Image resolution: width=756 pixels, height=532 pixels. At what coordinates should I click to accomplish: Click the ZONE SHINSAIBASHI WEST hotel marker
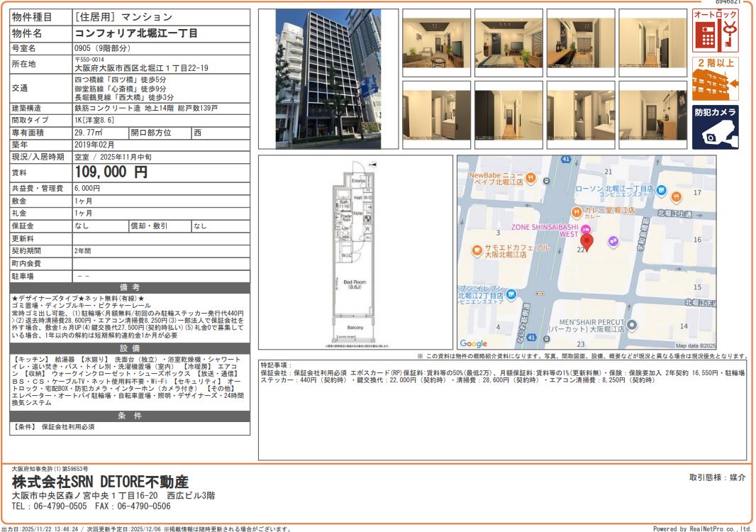click(586, 228)
